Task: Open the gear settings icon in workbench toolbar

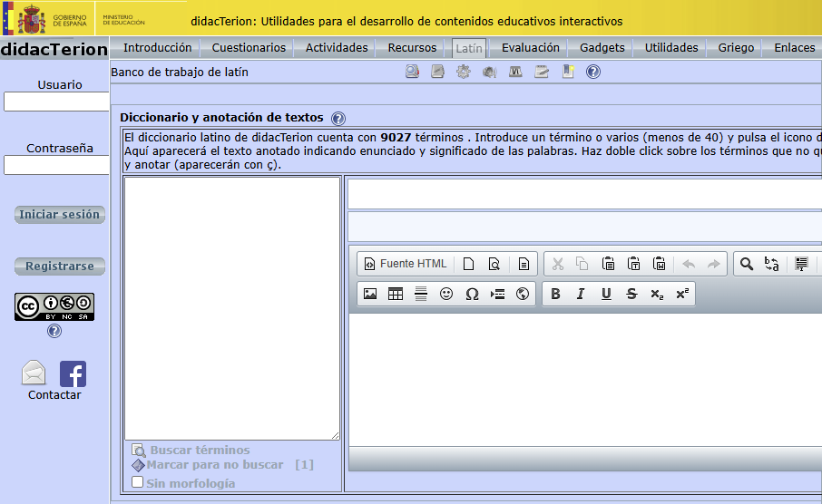Action: pos(464,72)
